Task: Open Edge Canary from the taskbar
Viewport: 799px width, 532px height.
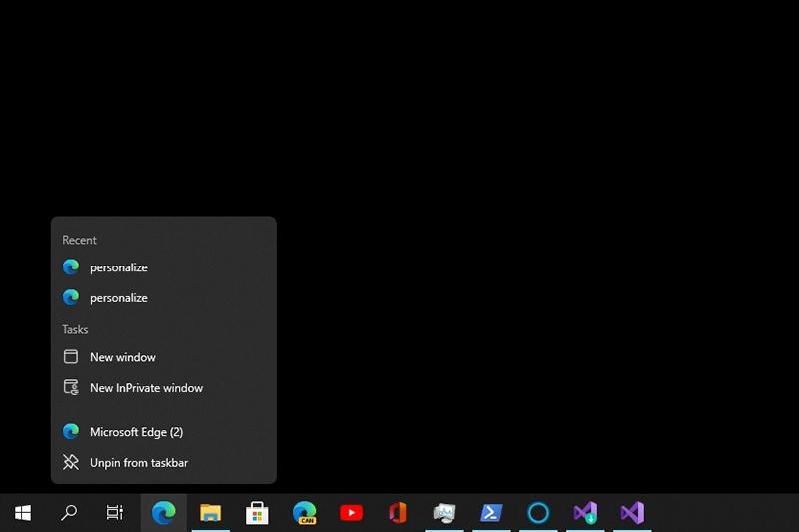Action: (x=305, y=513)
